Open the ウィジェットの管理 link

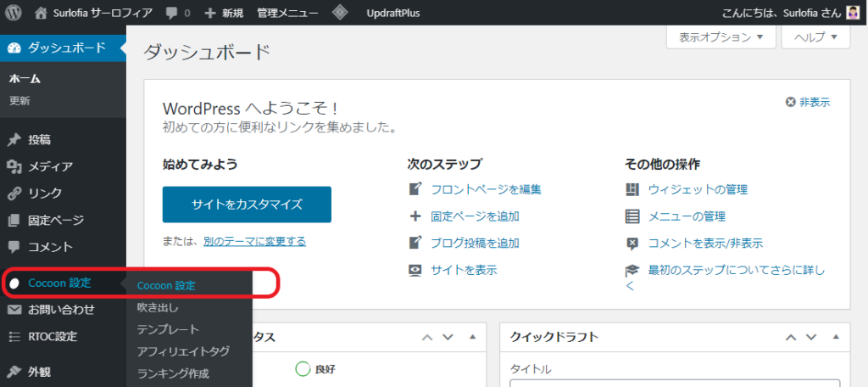[698, 189]
